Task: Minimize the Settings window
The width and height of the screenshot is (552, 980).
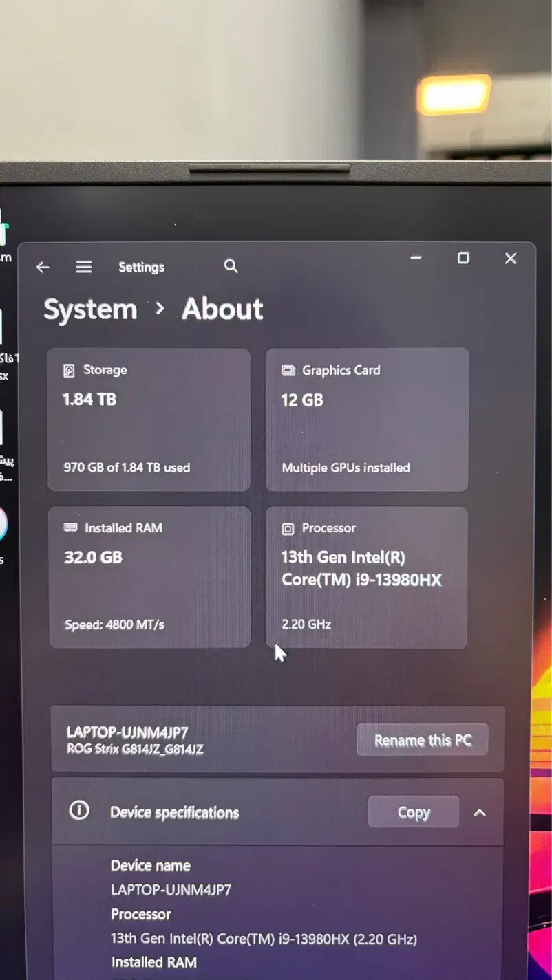Action: click(x=416, y=258)
